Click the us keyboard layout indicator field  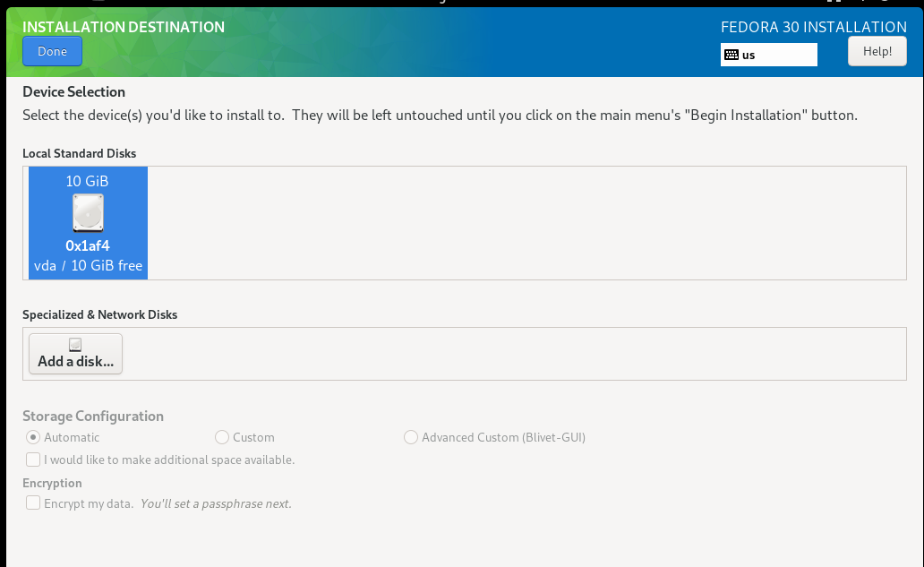pos(769,55)
